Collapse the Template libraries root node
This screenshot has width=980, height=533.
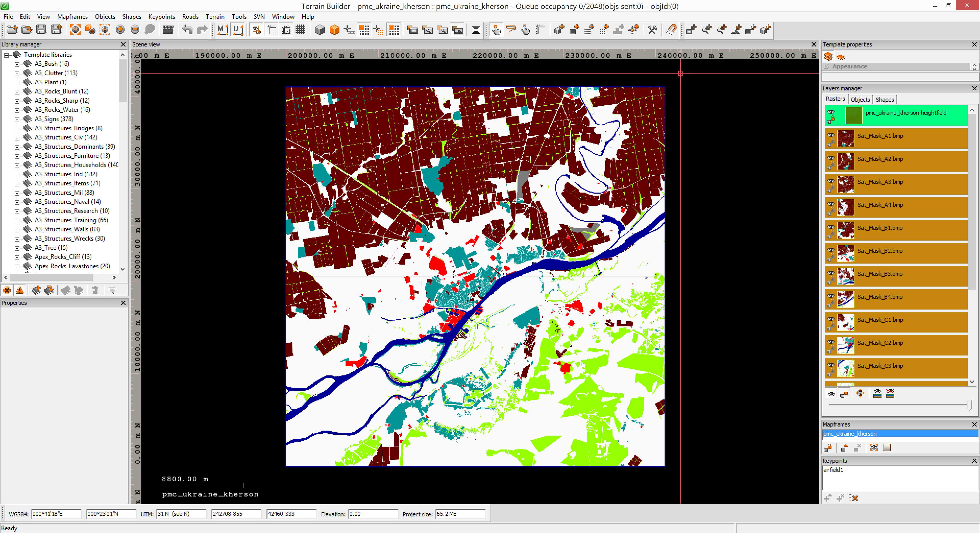(x=6, y=55)
